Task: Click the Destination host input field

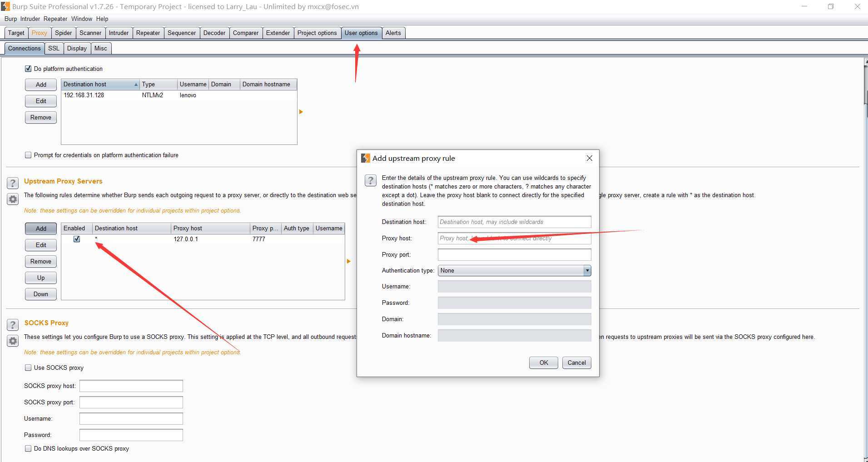Action: 514,222
